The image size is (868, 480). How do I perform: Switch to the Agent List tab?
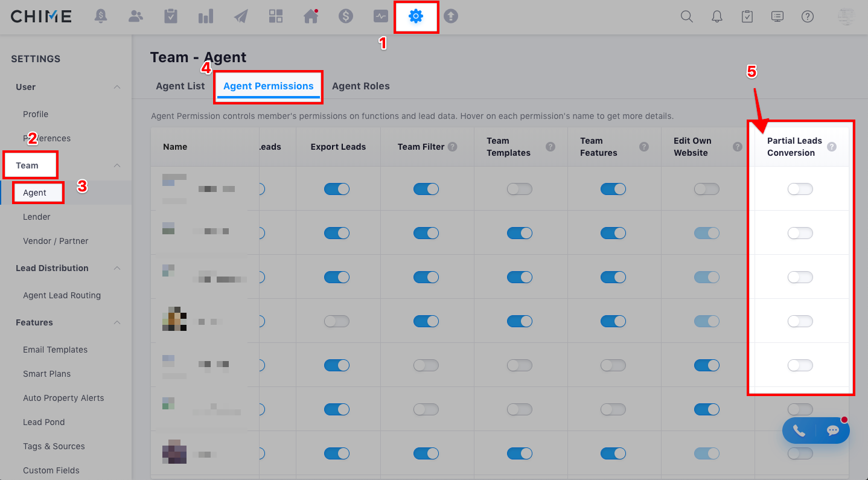[x=180, y=86]
